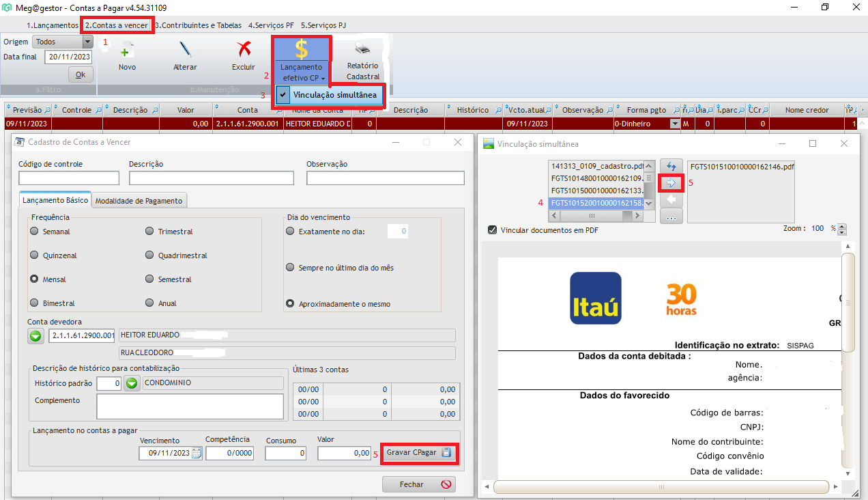The width and height of the screenshot is (868, 500).
Task: Toggle Vincular documentos em PDF checkbox
Action: tap(493, 230)
